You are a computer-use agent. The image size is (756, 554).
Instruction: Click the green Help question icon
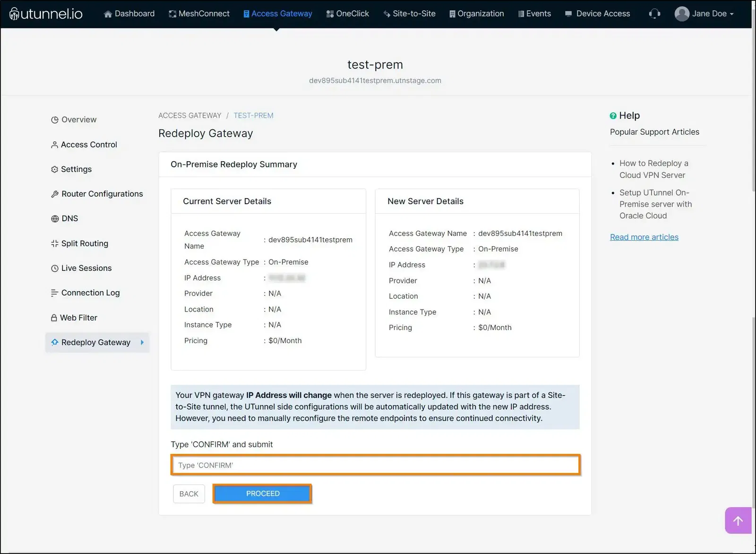[613, 116]
